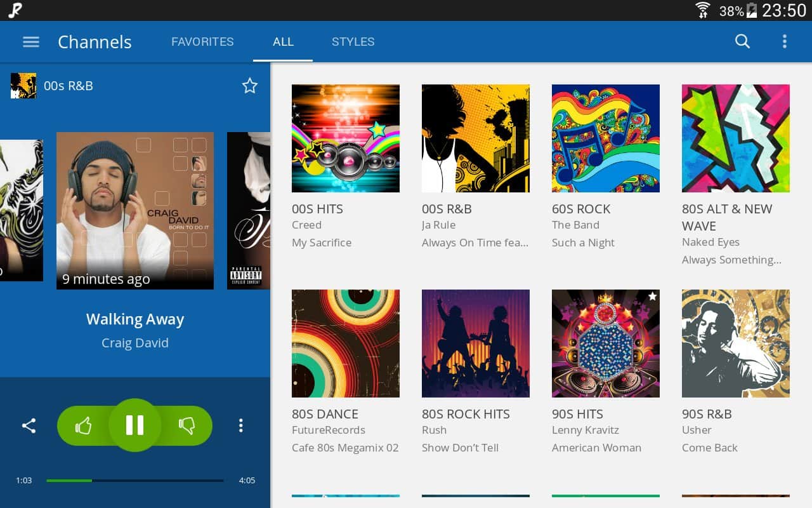Screen dimensions: 812x508
Task: Pause the playing track
Action: (134, 425)
